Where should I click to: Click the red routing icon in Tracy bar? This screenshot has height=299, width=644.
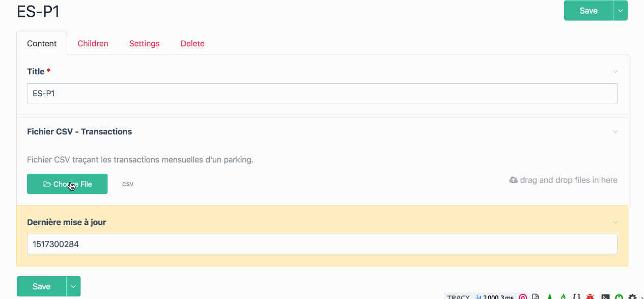[523, 296]
